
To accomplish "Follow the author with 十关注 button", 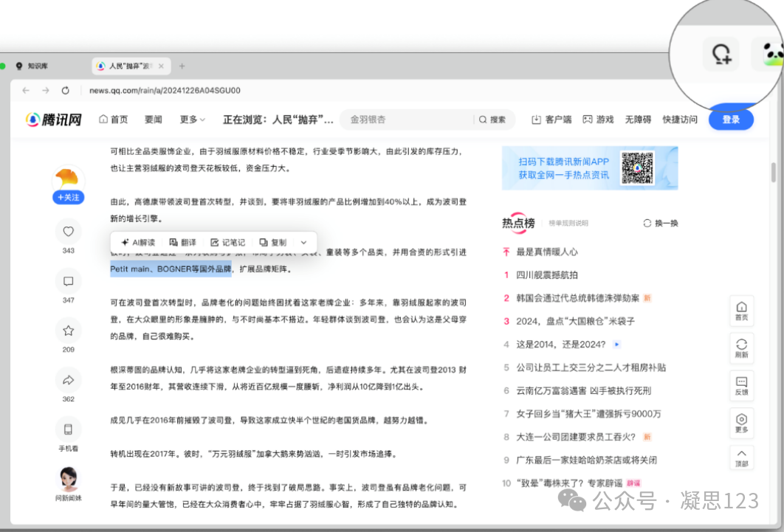I will (68, 197).
